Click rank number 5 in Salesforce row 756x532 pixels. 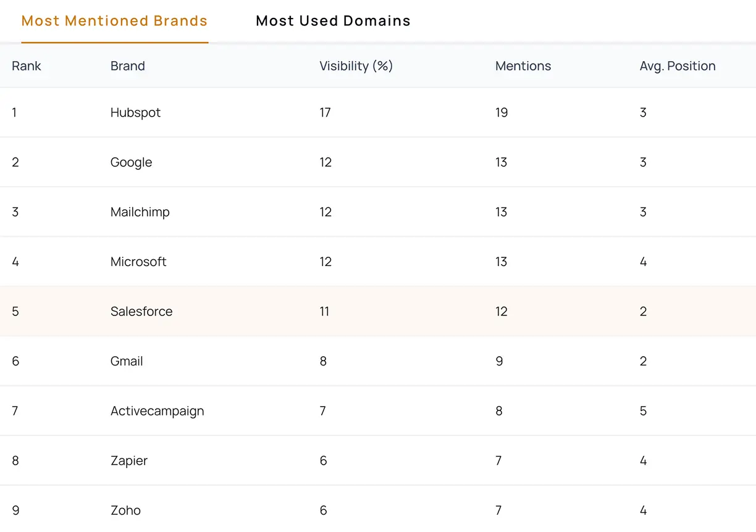(15, 311)
